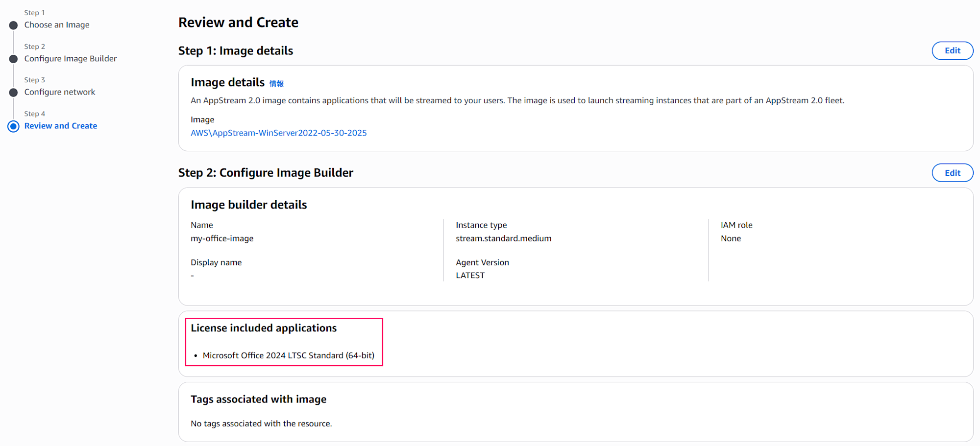Select Review and Create step link

(x=61, y=126)
